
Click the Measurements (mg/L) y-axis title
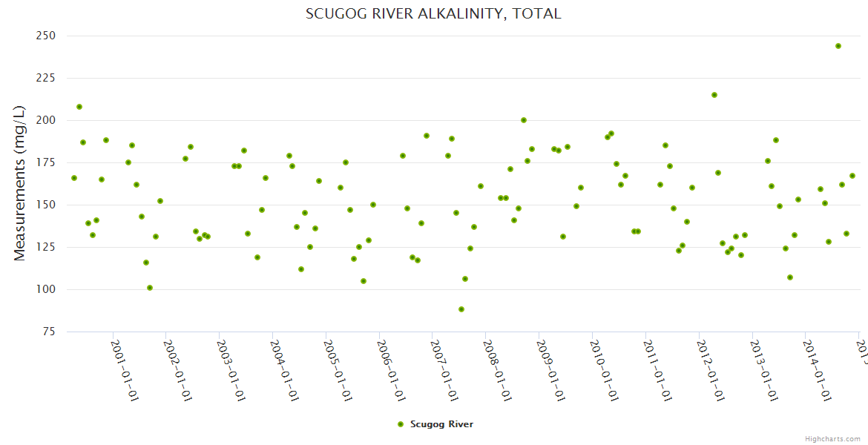point(20,183)
